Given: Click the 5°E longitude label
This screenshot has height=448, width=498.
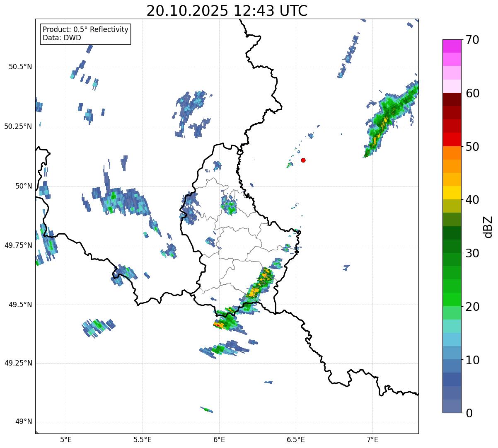Looking at the screenshot, I should [x=66, y=439].
